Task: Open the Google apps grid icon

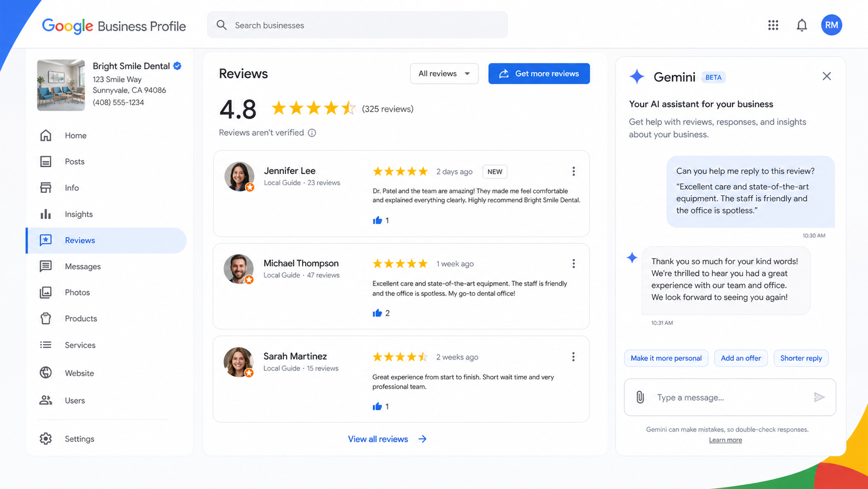Action: pyautogui.click(x=773, y=25)
